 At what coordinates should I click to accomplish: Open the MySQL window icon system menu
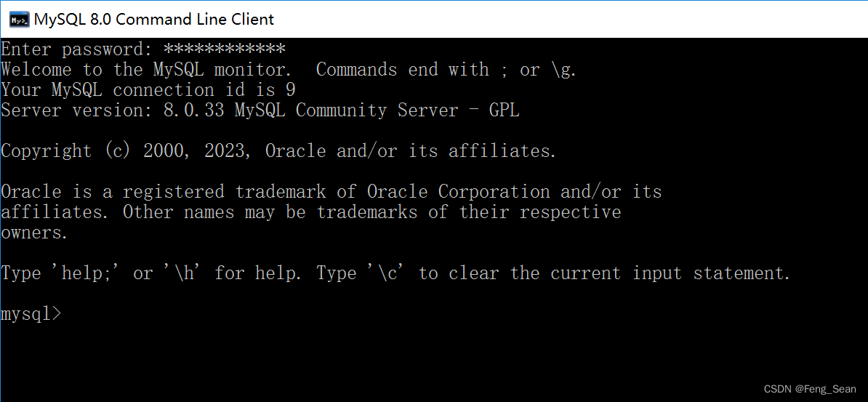pos(19,20)
